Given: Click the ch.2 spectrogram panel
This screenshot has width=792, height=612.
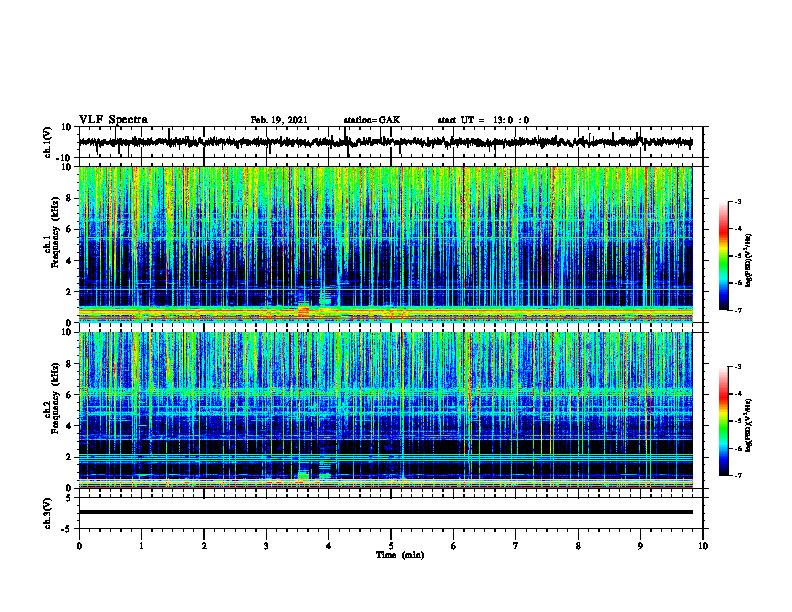Looking at the screenshot, I should pos(385,410).
